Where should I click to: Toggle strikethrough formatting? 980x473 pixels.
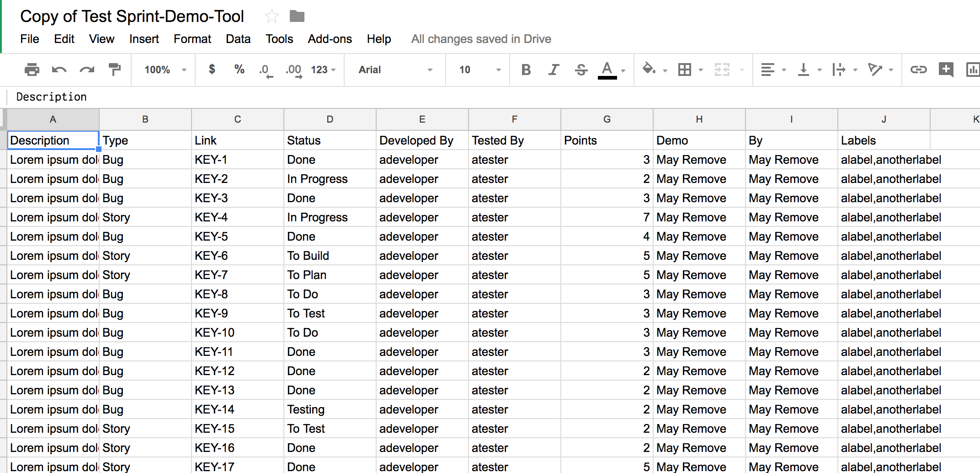581,70
